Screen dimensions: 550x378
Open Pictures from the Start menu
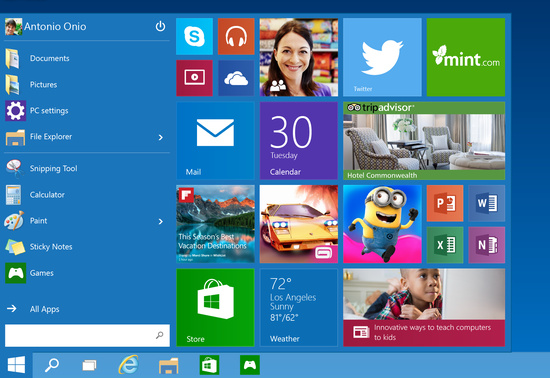(87, 85)
